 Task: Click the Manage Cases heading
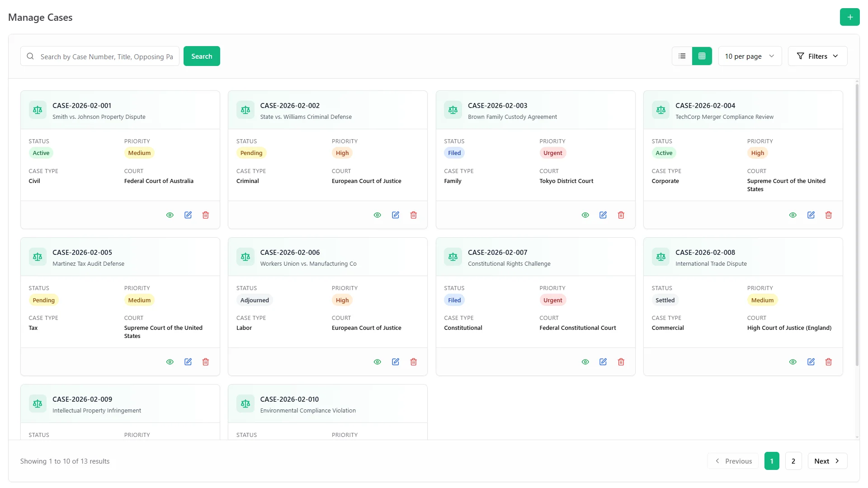(40, 17)
